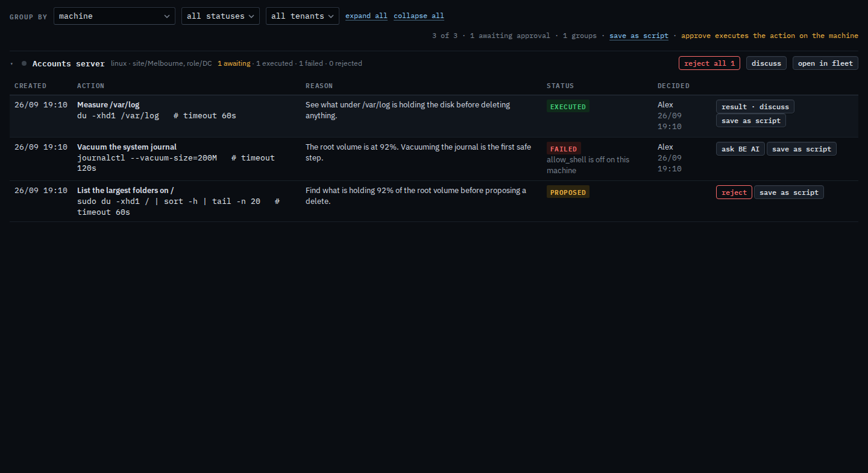Click the CREATED column header

click(x=30, y=86)
